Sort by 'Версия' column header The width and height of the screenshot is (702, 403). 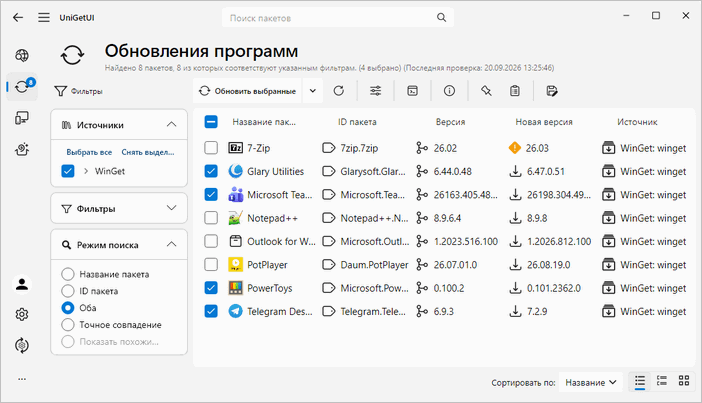click(450, 122)
